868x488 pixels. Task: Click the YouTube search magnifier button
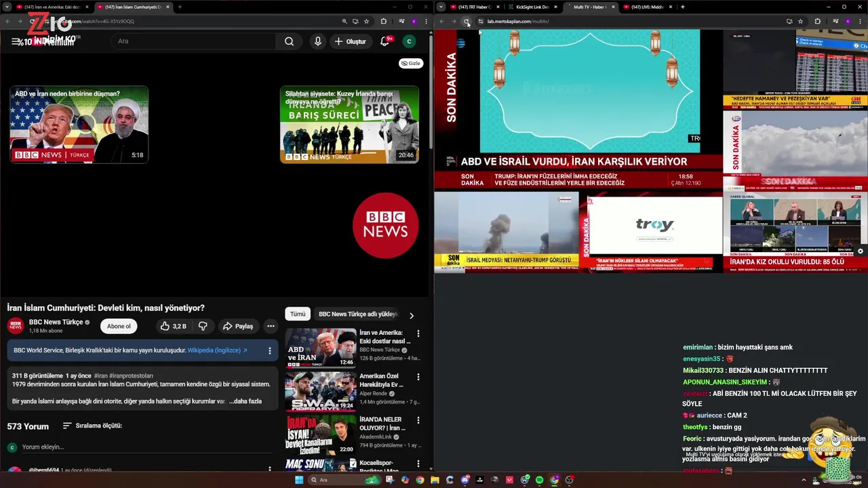click(x=289, y=41)
